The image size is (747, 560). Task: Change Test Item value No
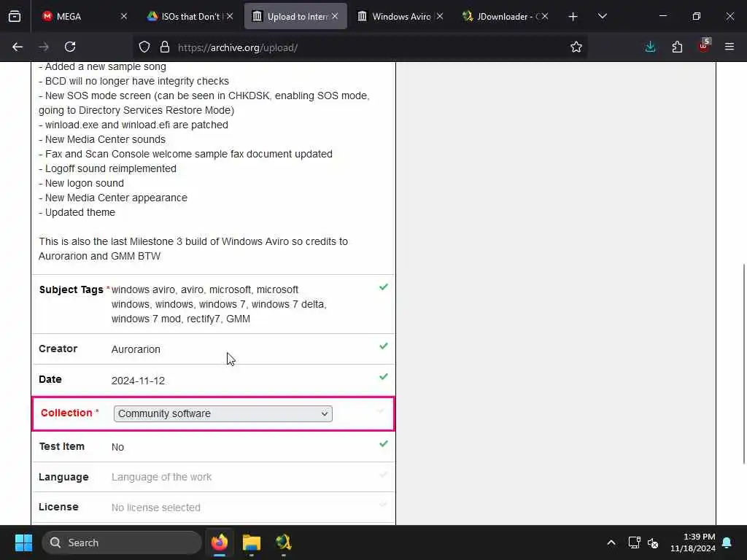click(117, 447)
